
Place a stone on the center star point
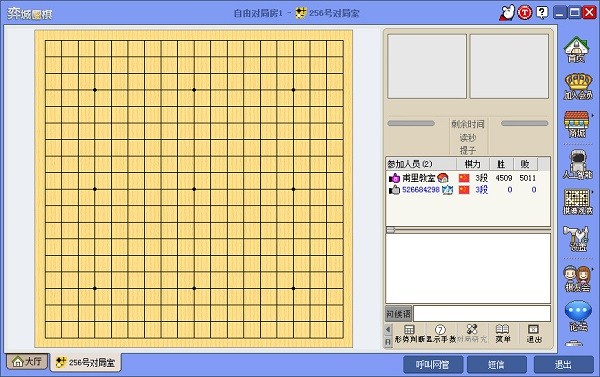tap(194, 189)
